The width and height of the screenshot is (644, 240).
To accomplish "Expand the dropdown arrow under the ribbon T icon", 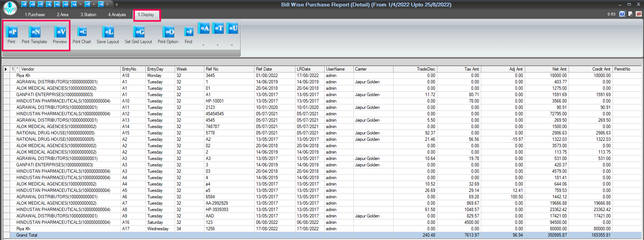I will [x=218, y=45].
